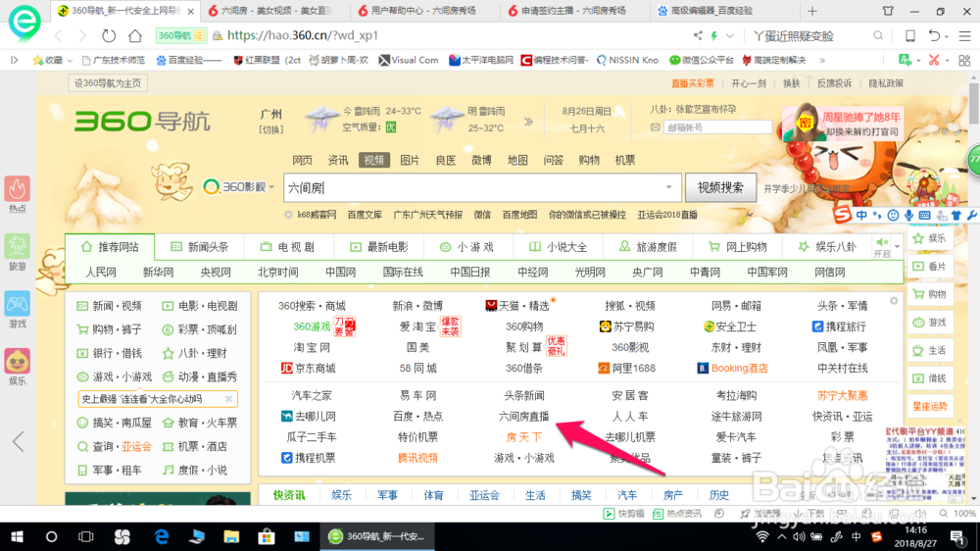
Task: Open a new browser tab
Action: 811,11
